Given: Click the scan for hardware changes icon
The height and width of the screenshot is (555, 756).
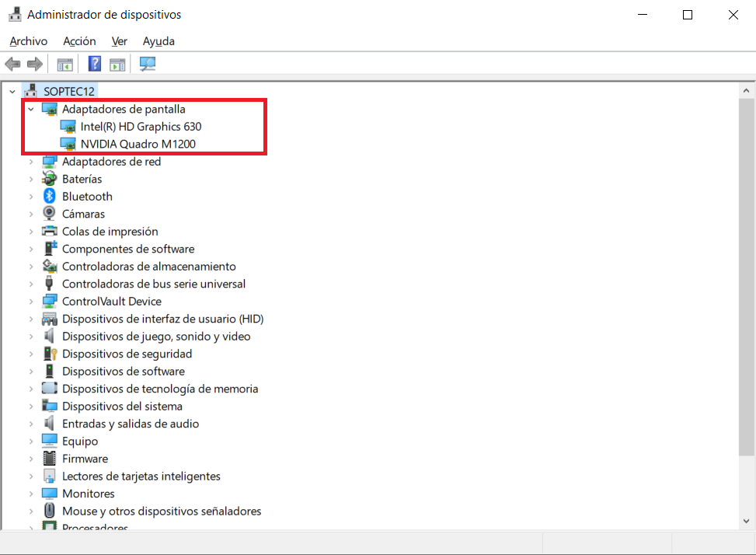Looking at the screenshot, I should click(x=148, y=64).
